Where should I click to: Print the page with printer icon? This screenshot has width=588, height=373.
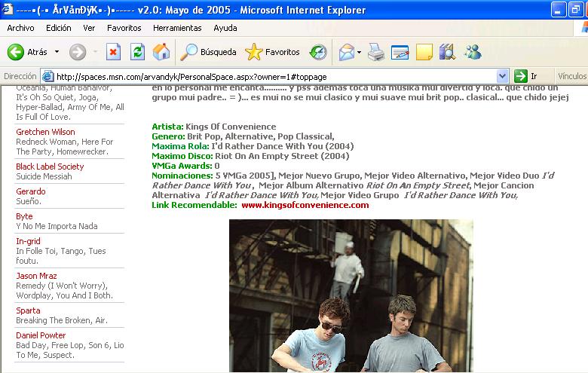click(x=375, y=52)
